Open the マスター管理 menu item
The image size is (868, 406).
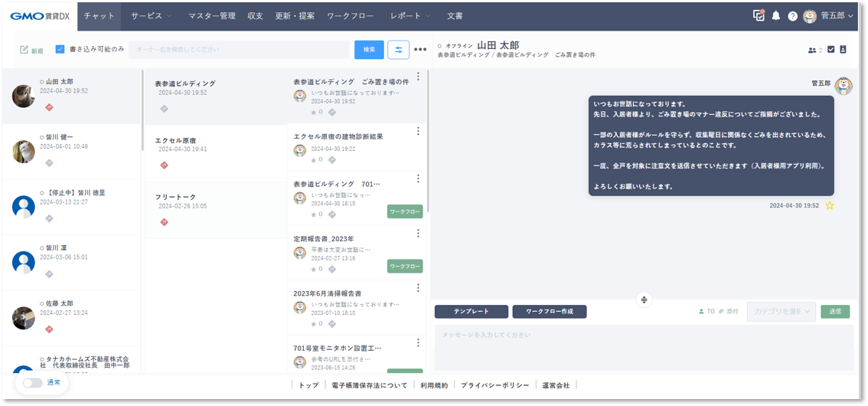(x=212, y=16)
